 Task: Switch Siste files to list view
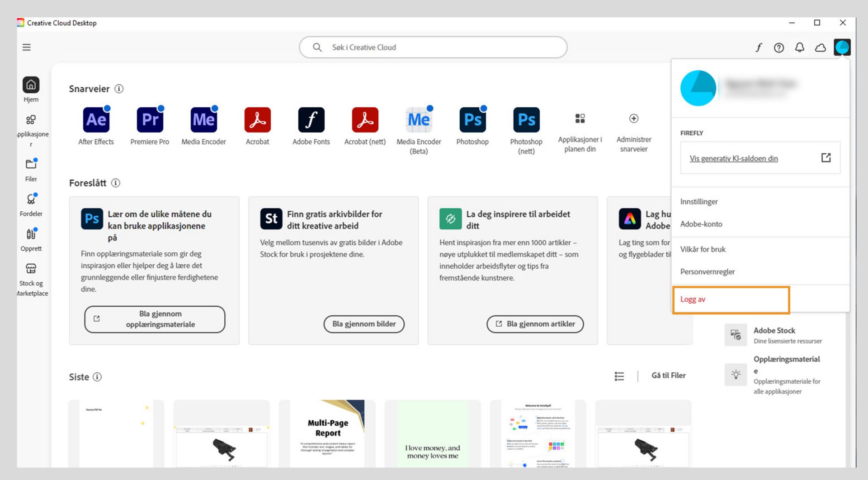[x=619, y=376]
